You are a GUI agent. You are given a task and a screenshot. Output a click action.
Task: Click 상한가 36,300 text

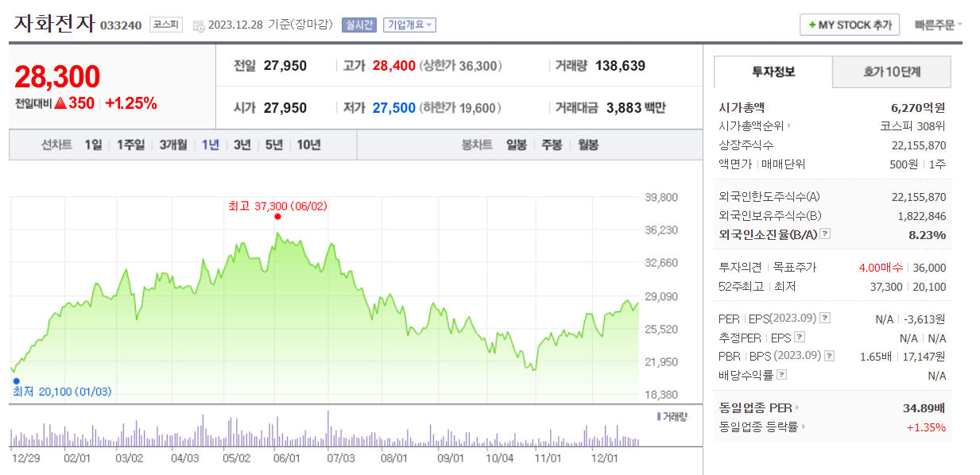(x=460, y=66)
